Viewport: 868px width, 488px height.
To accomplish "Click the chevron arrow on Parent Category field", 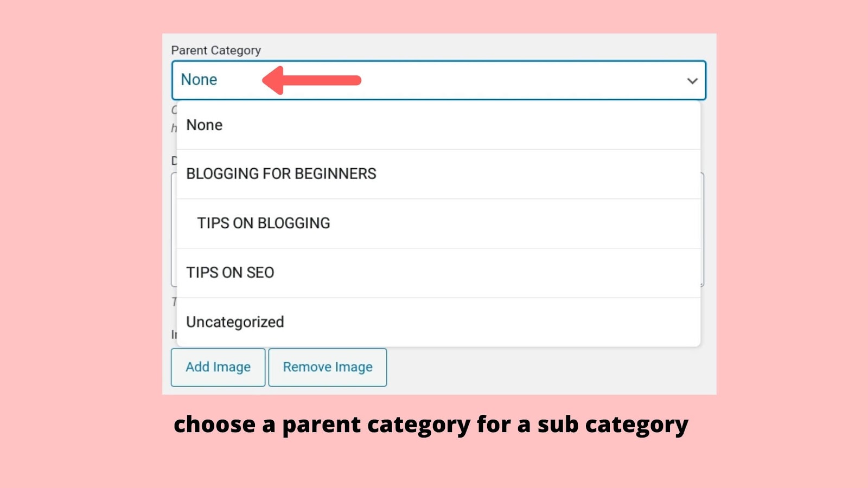I will (692, 81).
